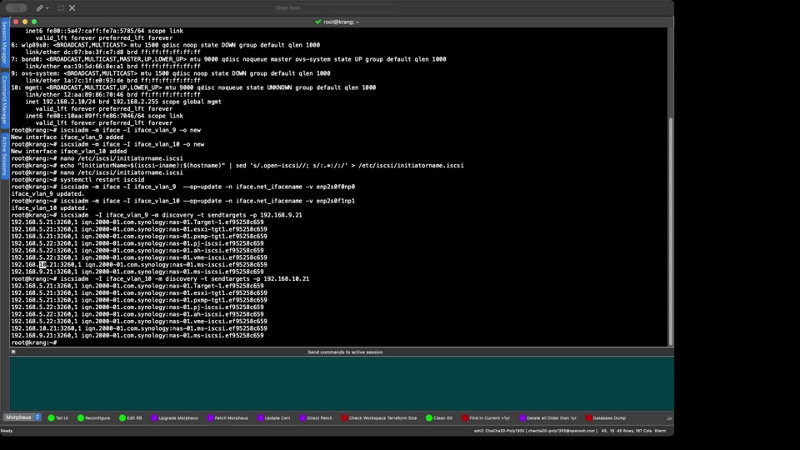Image resolution: width=800 pixels, height=450 pixels.
Task: Open the Active Sessions side tab
Action: point(4,156)
